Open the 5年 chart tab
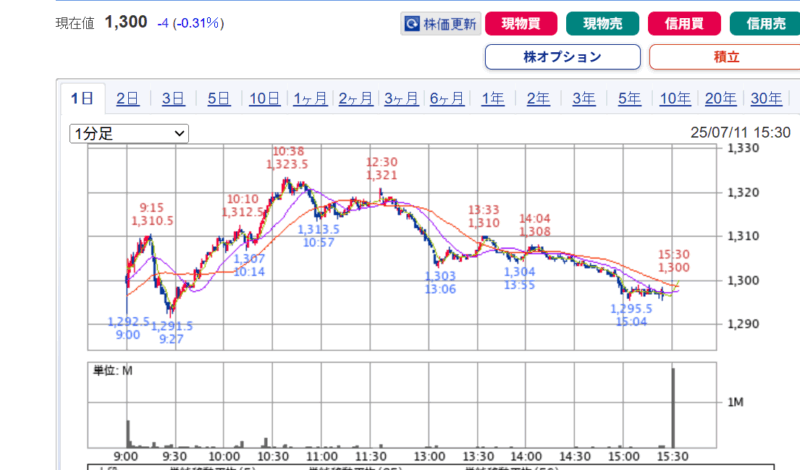 click(630, 98)
